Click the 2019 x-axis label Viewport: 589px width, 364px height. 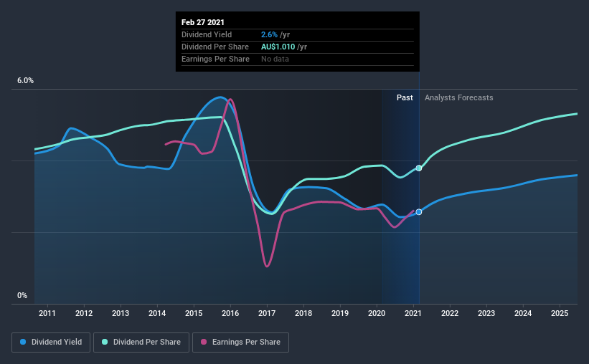pyautogui.click(x=340, y=313)
